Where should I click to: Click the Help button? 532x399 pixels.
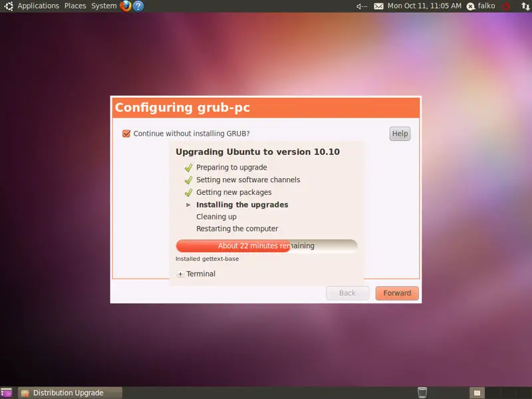click(x=400, y=134)
